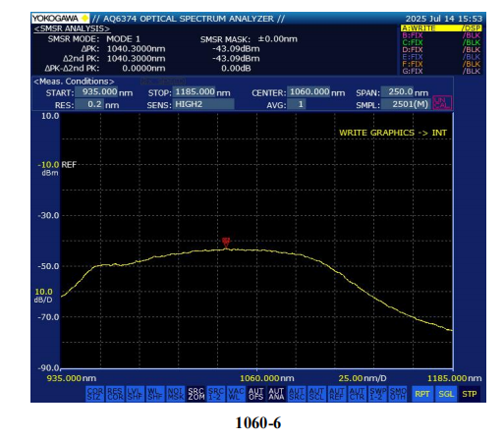504x439 pixels.
Task: Click the -70.0 y-axis label
Action: pyautogui.click(x=48, y=317)
